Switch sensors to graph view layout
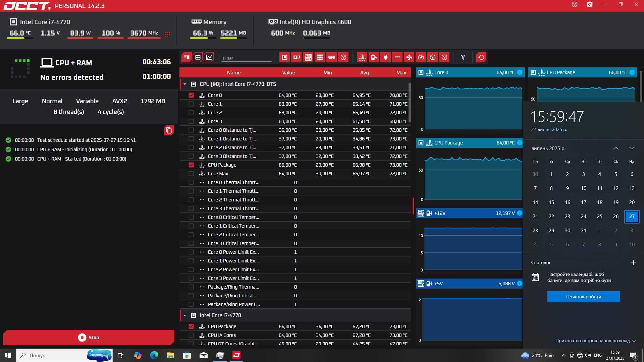The image size is (644, 362). click(x=209, y=57)
